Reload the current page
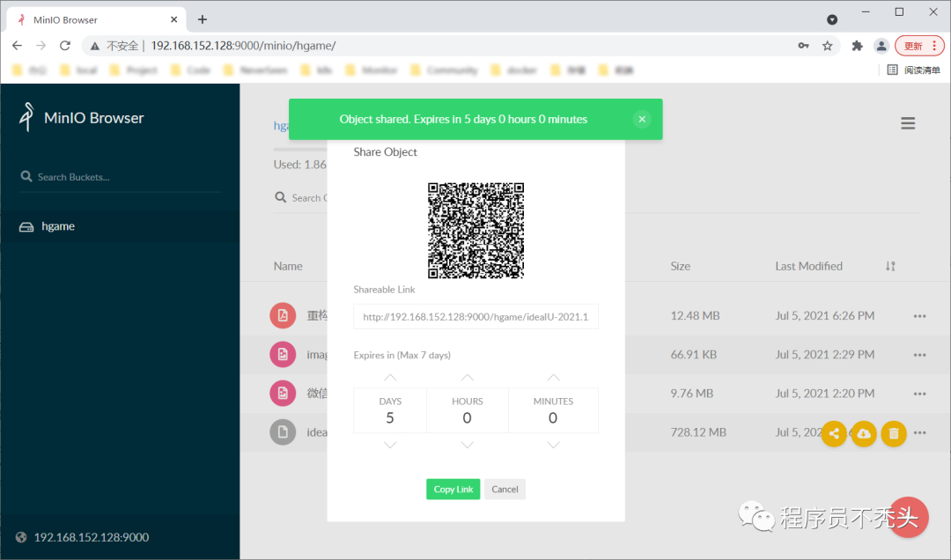 click(x=65, y=46)
